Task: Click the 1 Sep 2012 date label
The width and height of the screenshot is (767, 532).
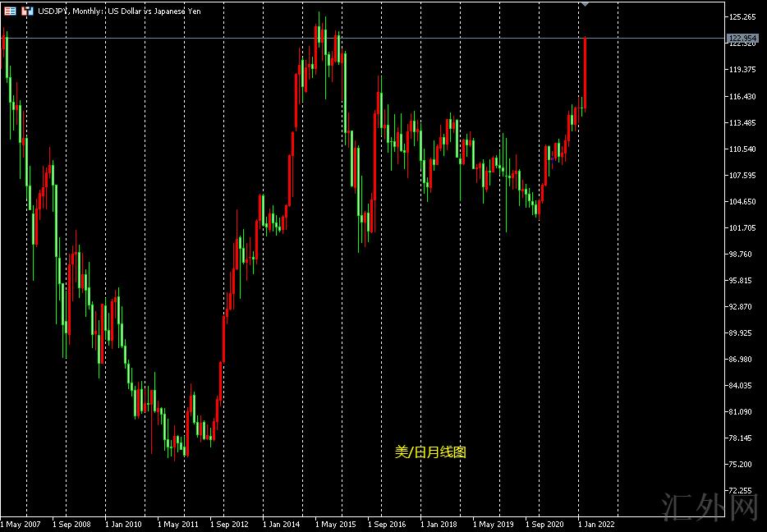Action: coord(229,523)
